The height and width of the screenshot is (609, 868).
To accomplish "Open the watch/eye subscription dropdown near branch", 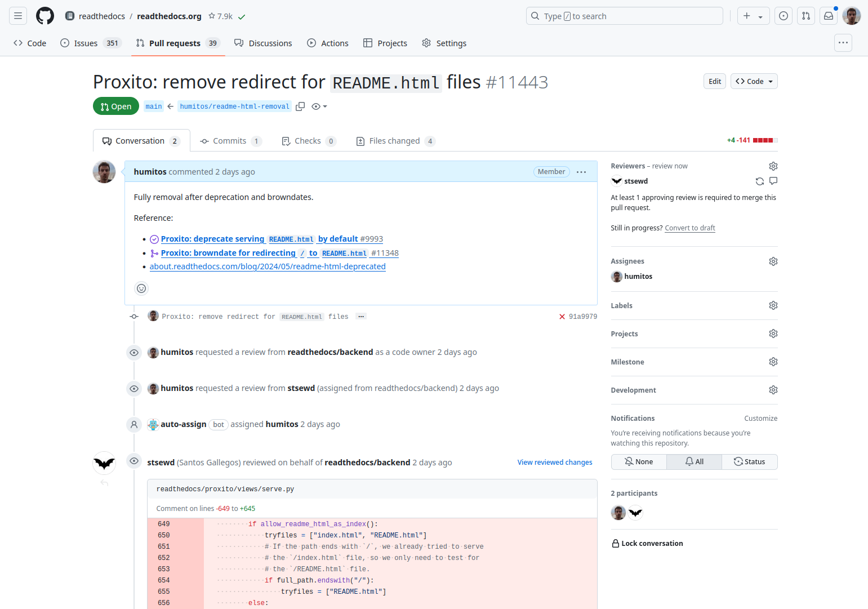I will (x=319, y=106).
